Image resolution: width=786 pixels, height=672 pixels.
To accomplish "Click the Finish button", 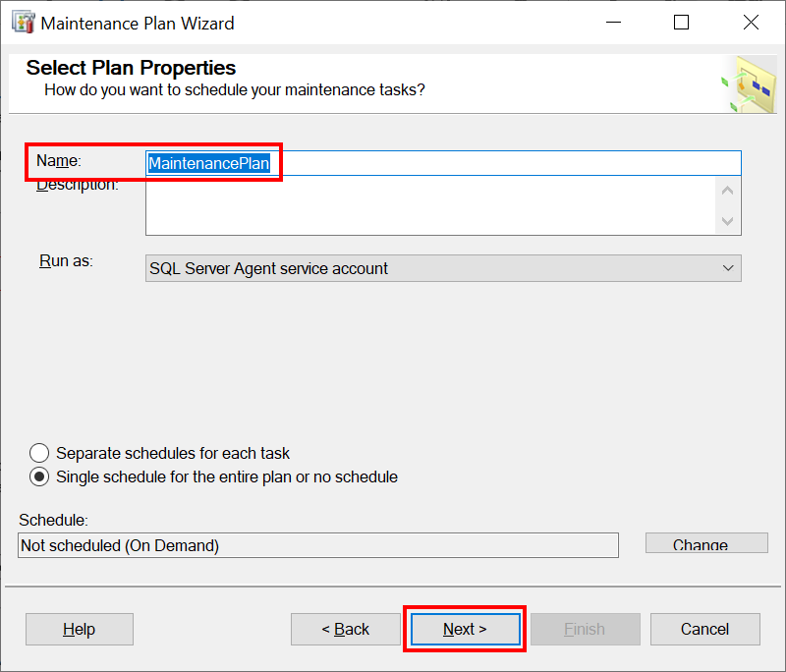I will coord(585,629).
